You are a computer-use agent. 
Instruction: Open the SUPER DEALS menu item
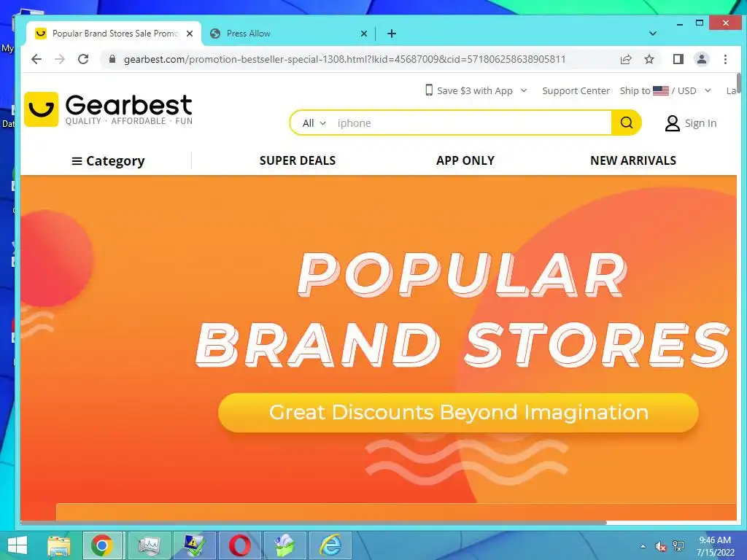[x=298, y=160]
